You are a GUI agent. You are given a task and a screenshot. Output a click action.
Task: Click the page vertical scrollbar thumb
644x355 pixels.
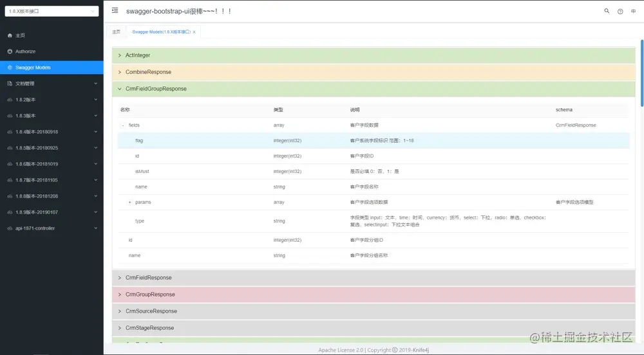tap(642, 73)
